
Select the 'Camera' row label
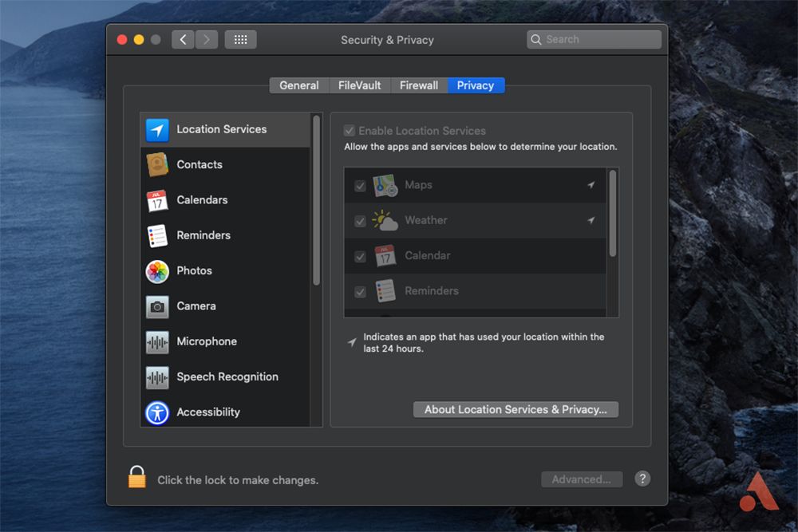click(x=196, y=306)
